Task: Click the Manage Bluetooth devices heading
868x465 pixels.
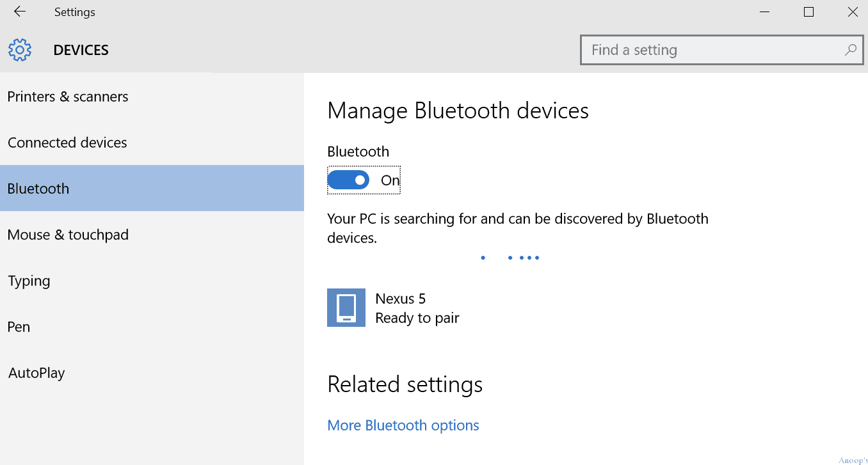Action: pos(458,111)
